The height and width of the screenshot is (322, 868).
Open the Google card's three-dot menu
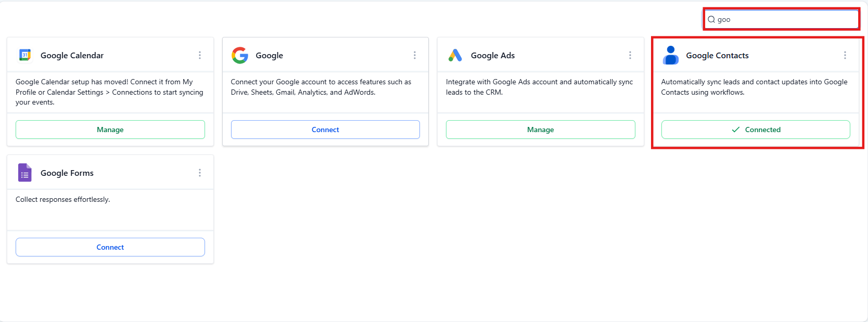415,55
